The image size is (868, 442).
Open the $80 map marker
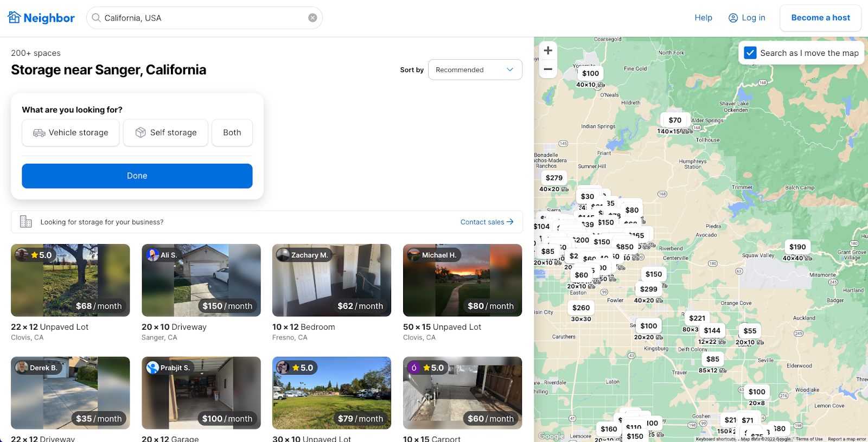632,210
